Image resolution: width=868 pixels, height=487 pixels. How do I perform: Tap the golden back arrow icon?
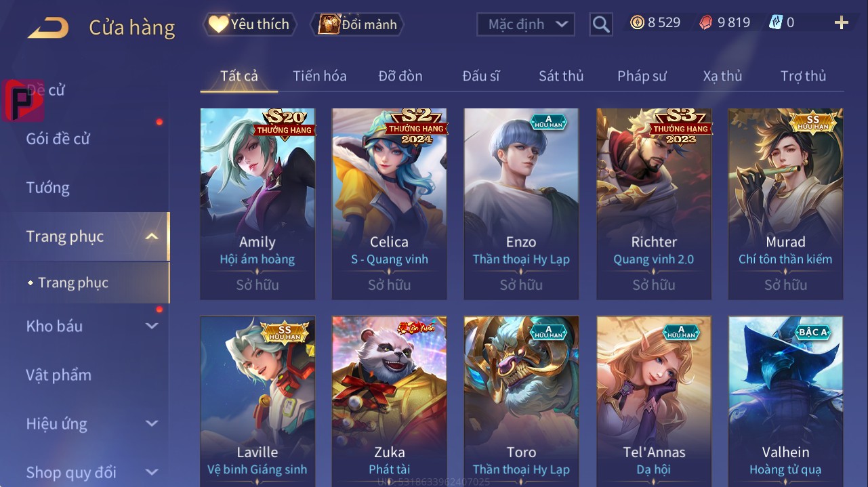pos(48,28)
